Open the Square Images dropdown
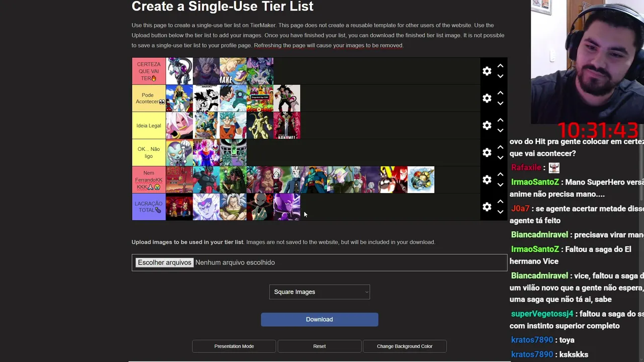This screenshot has width=644, height=362. (319, 292)
